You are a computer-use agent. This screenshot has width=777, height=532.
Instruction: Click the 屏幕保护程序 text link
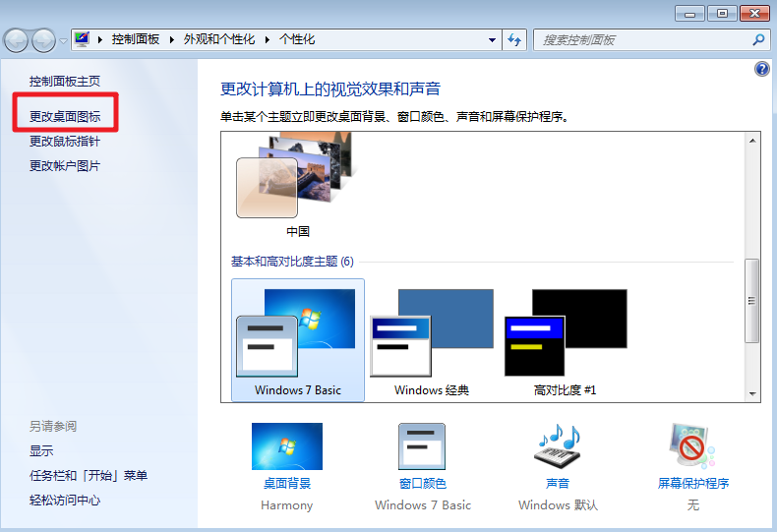pyautogui.click(x=693, y=484)
